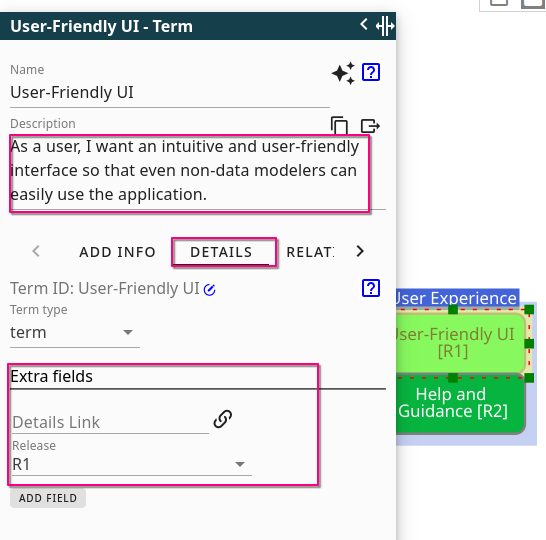The height and width of the screenshot is (540, 546).
Task: Select the Help and Guidance [R2] node
Action: pos(460,403)
